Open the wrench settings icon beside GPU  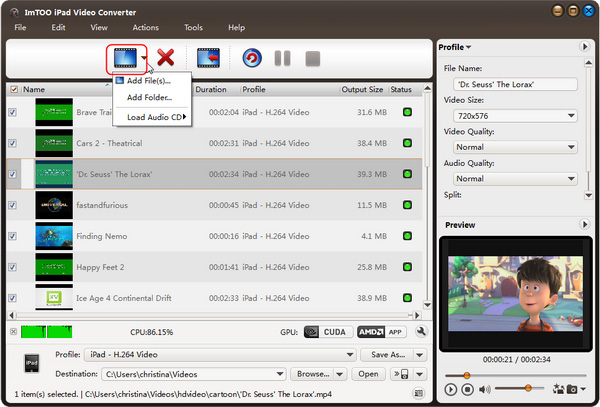(x=421, y=332)
